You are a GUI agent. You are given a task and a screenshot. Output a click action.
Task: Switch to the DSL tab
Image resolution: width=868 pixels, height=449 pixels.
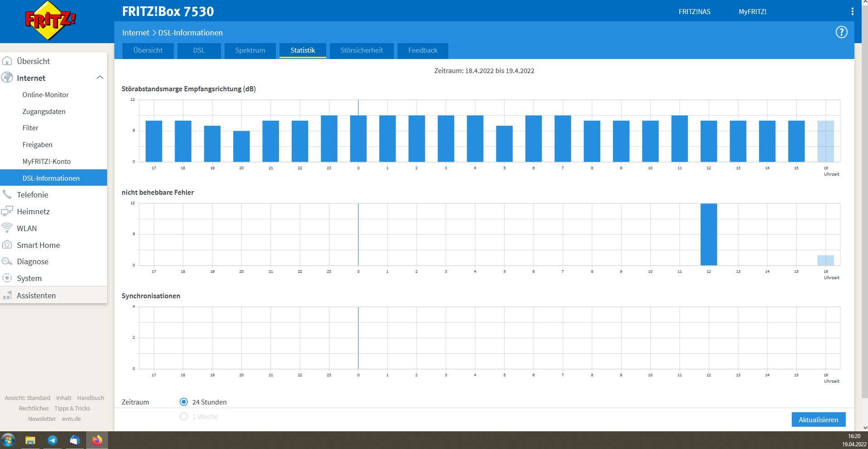[199, 50]
